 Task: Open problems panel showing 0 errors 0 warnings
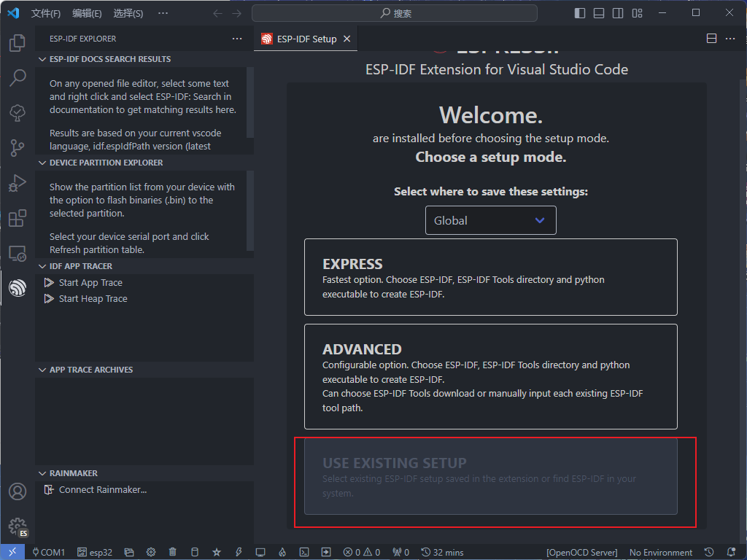362,553
